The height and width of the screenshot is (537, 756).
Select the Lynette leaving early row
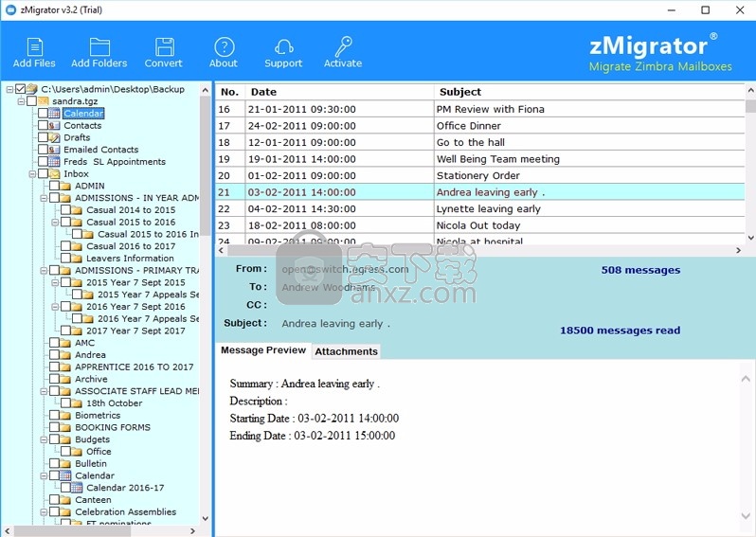(480, 208)
